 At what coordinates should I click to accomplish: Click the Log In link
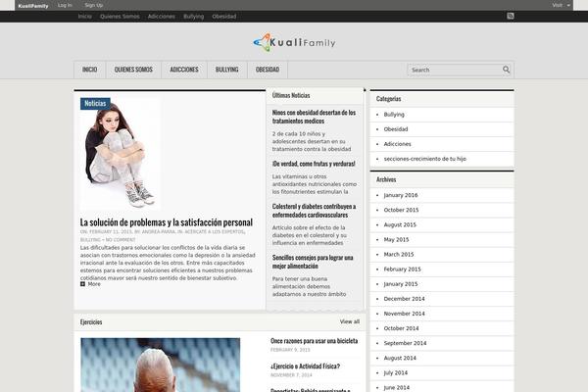[65, 5]
